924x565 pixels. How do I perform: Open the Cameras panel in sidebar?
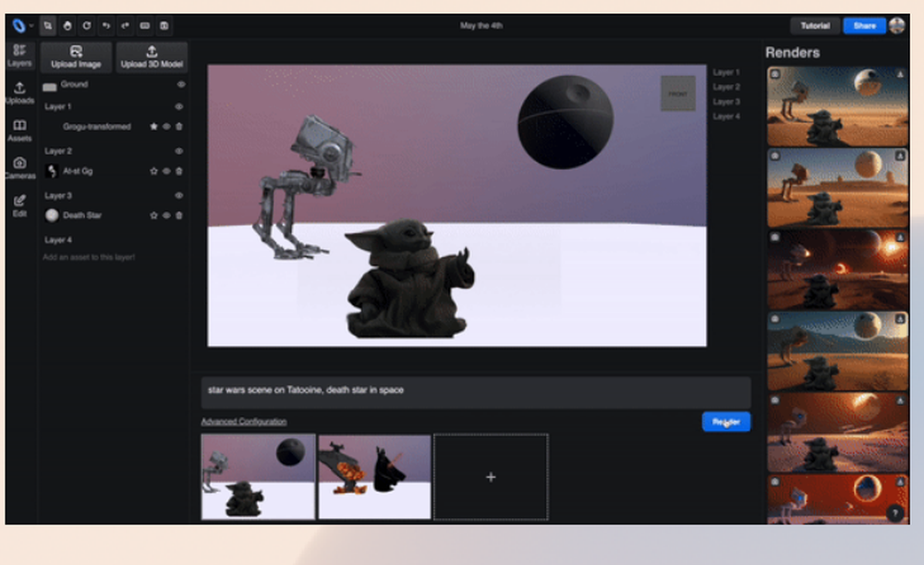(x=19, y=168)
